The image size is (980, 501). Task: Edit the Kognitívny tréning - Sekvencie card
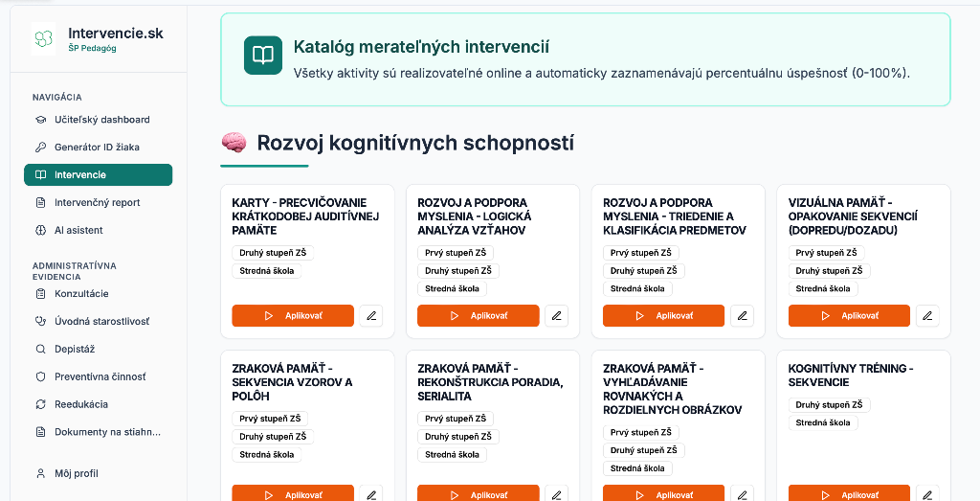(x=927, y=494)
